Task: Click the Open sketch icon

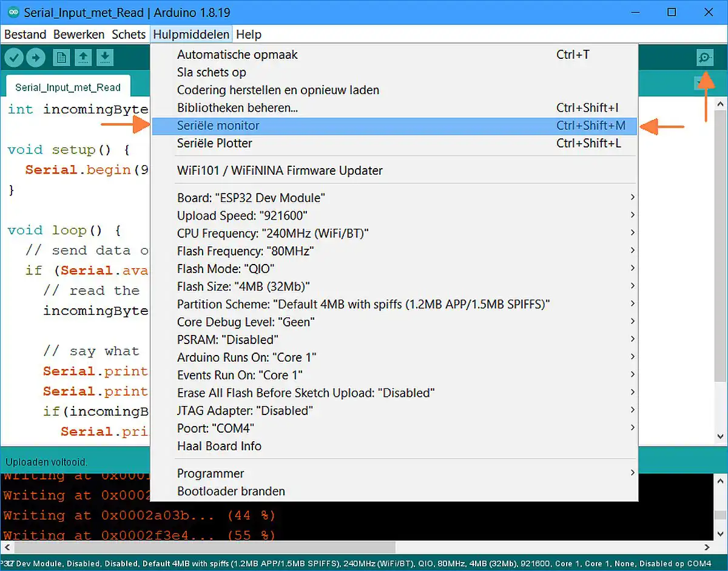Action: 83,58
